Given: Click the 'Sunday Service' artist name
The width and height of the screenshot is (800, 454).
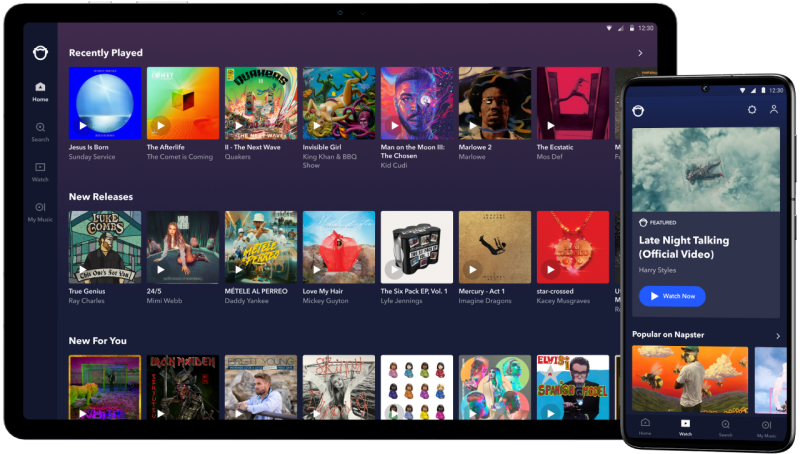Looking at the screenshot, I should pos(92,157).
